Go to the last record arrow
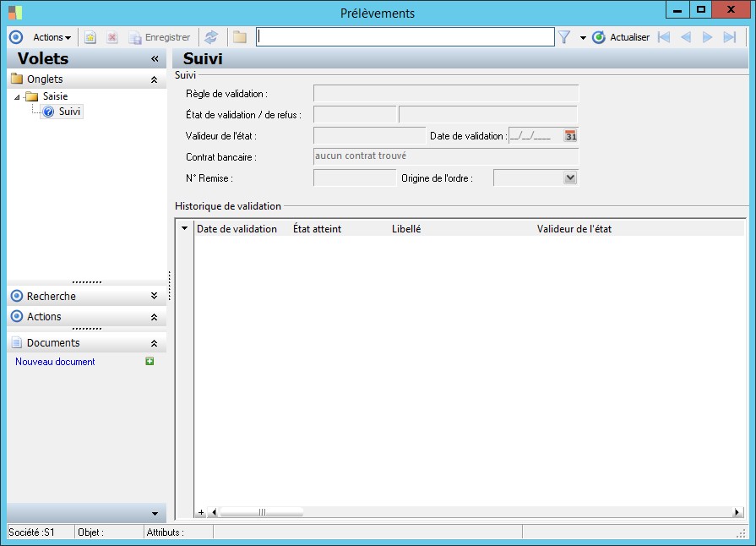 click(730, 37)
